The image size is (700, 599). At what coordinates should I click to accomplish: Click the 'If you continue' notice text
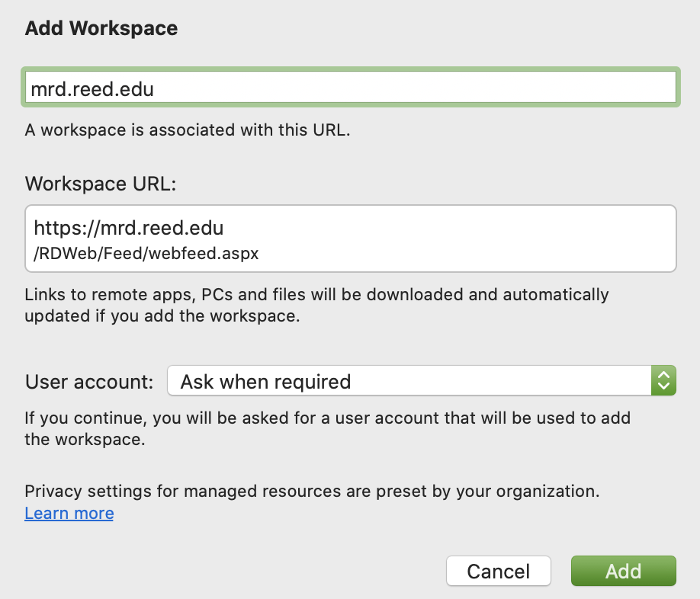[x=328, y=428]
